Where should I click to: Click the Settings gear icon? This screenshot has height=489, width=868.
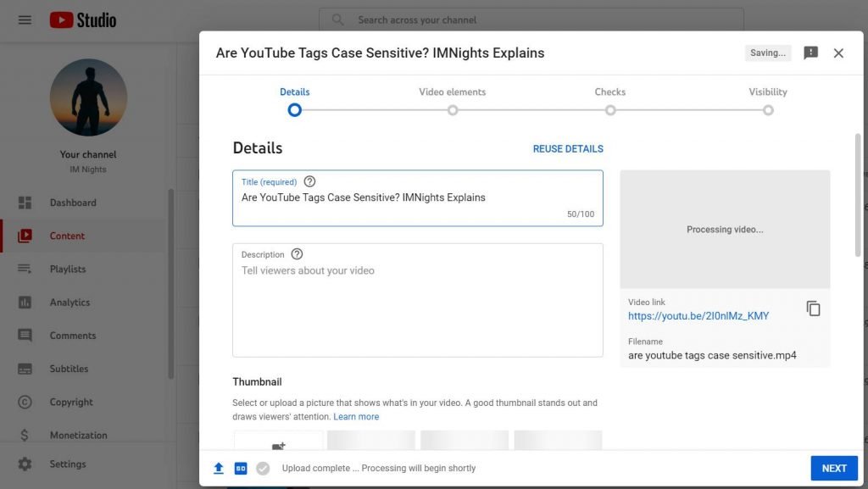click(x=25, y=464)
